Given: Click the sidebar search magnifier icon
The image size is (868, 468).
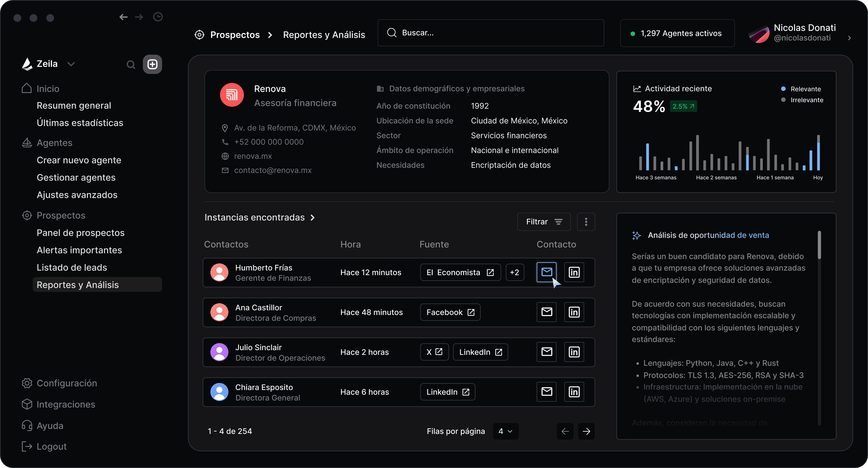Looking at the screenshot, I should coord(131,64).
